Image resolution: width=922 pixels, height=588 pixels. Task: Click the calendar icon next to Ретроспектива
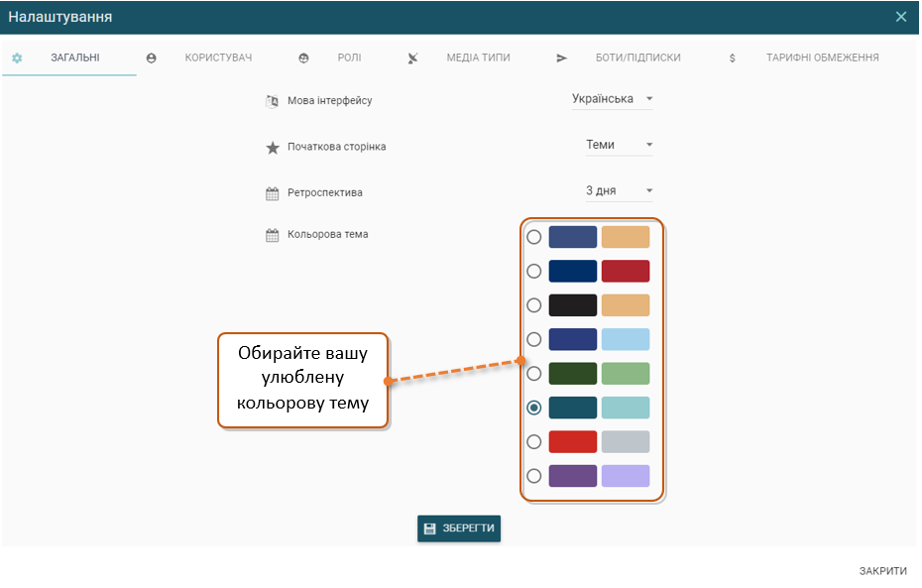(x=273, y=193)
